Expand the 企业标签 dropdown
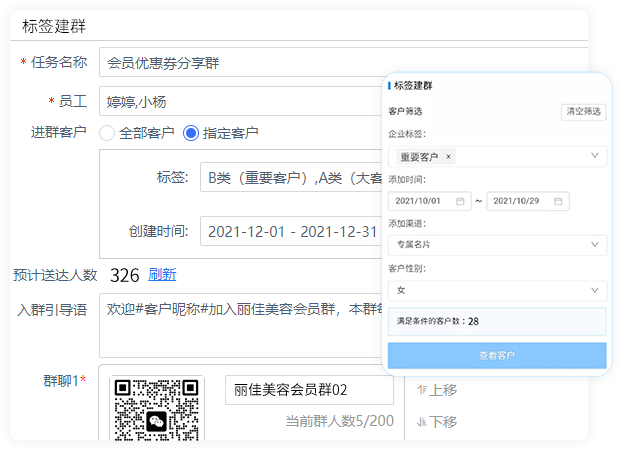This screenshot has width=622, height=451. (x=595, y=156)
